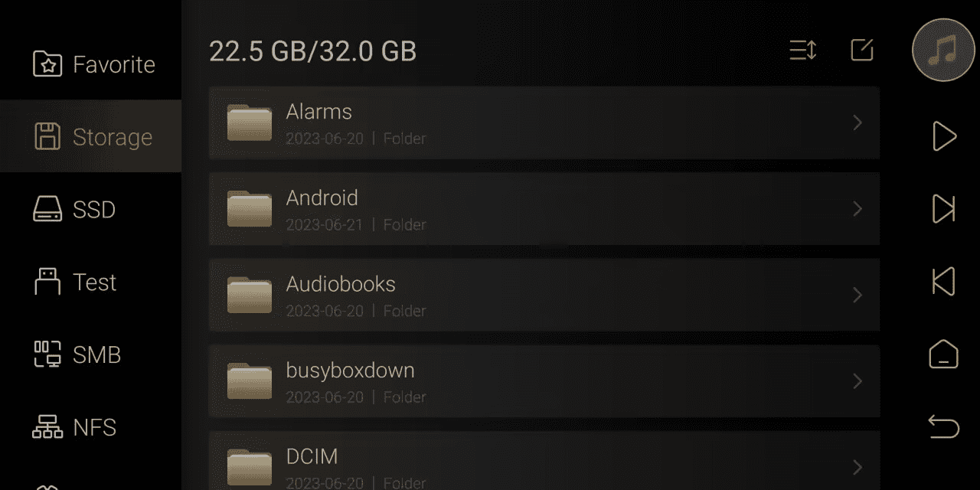This screenshot has height=490, width=980.
Task: Open the sort order icon
Action: [803, 51]
